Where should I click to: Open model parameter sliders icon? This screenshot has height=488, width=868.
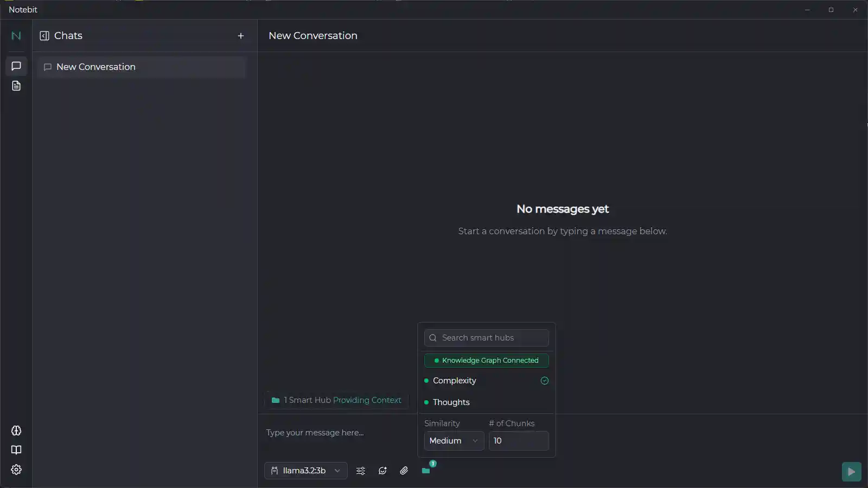pyautogui.click(x=361, y=471)
